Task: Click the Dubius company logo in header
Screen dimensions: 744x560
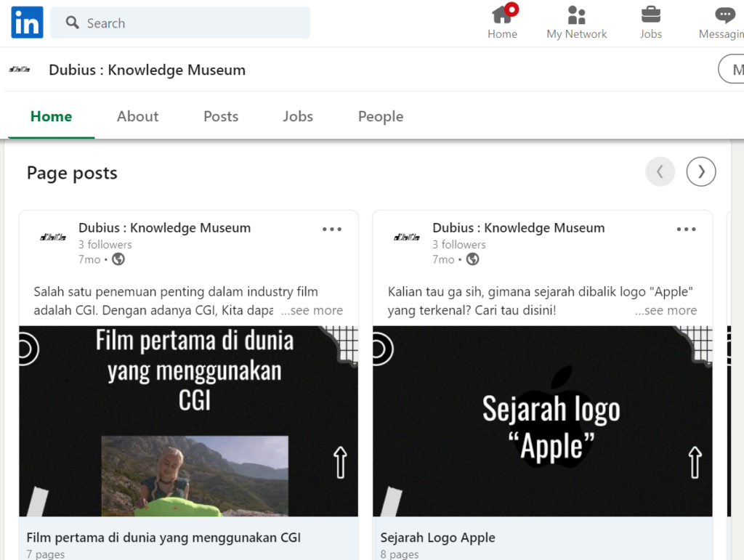Action: click(x=20, y=70)
